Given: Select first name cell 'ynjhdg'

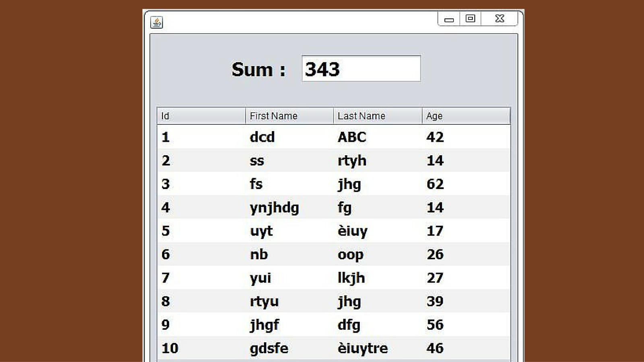Looking at the screenshot, I should click(x=289, y=207).
